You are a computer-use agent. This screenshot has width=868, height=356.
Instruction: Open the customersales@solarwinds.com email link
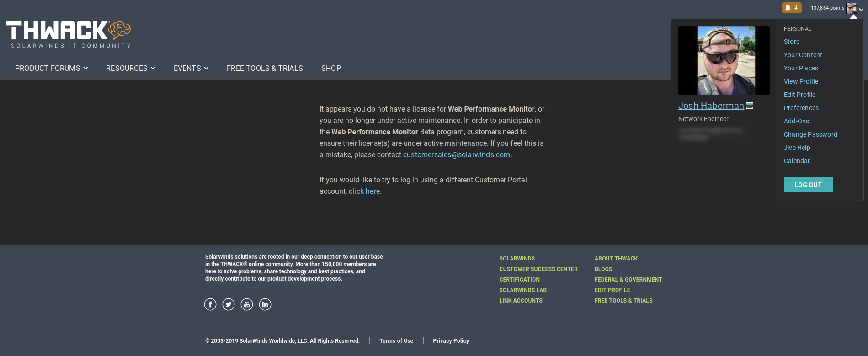pos(457,154)
